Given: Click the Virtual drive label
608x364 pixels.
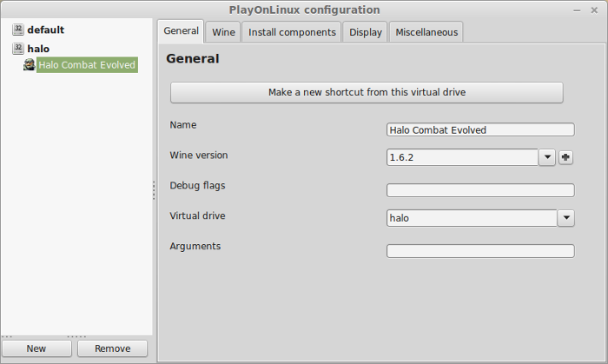Looking at the screenshot, I should pos(197,215).
